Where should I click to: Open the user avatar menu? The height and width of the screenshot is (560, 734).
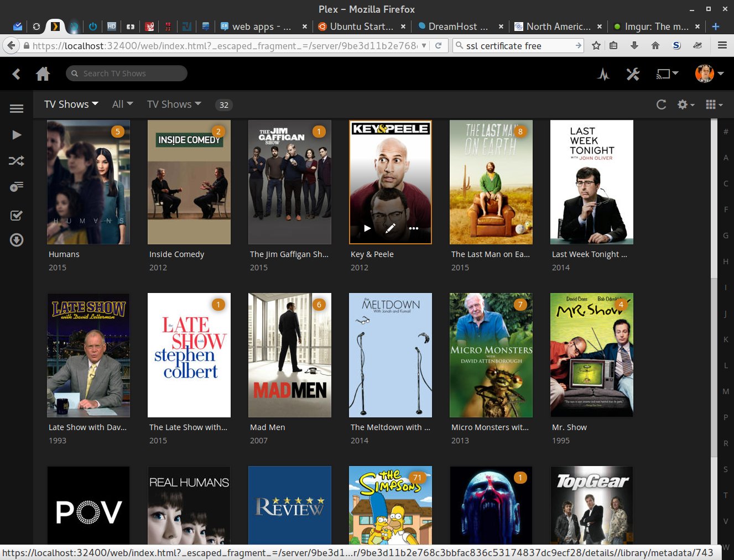click(x=709, y=73)
